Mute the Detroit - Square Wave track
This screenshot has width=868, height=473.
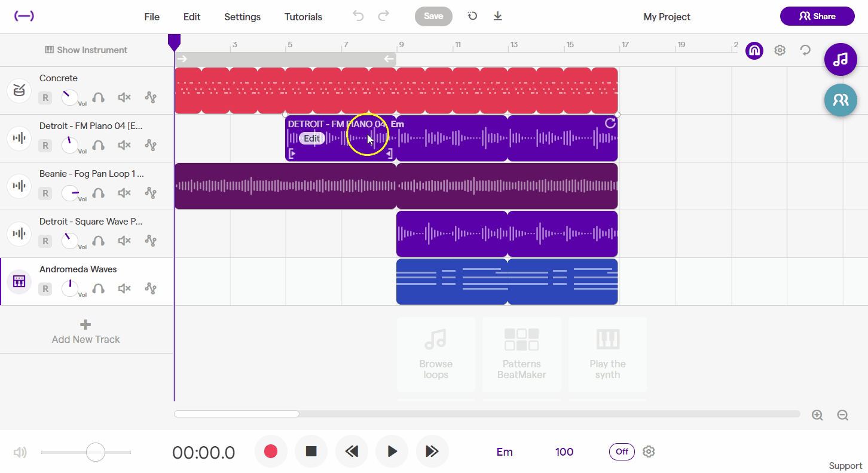(124, 241)
